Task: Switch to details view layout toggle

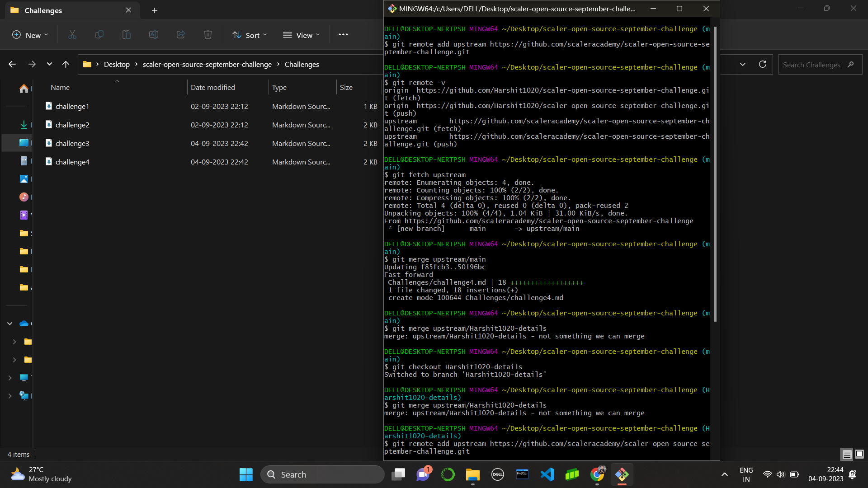Action: (x=847, y=454)
